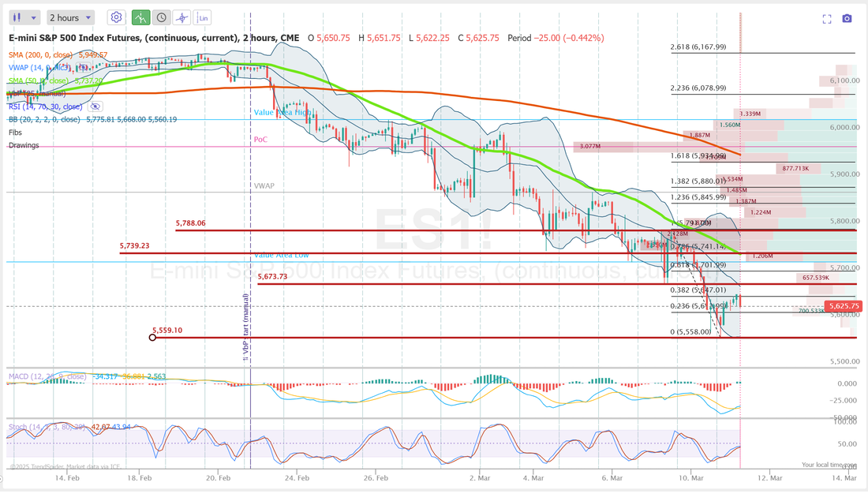Screen dimensions: 868x501
Task: Toggle the clock extended-hours button
Action: click(161, 17)
